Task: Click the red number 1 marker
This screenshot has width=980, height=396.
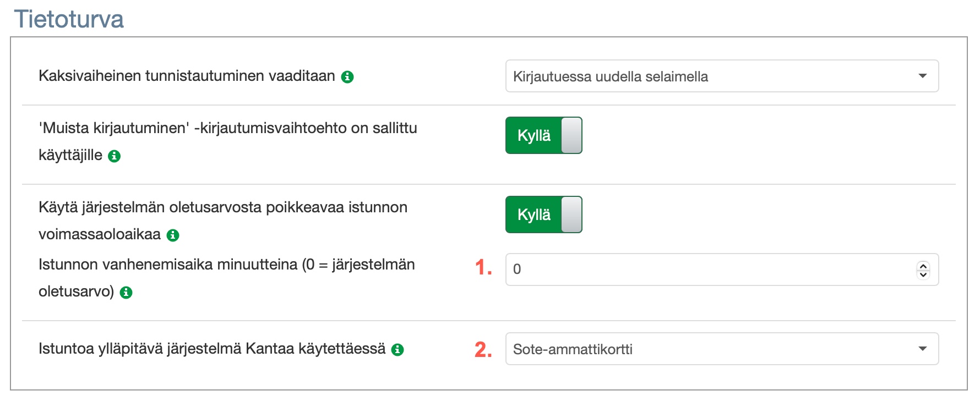Action: tap(483, 268)
